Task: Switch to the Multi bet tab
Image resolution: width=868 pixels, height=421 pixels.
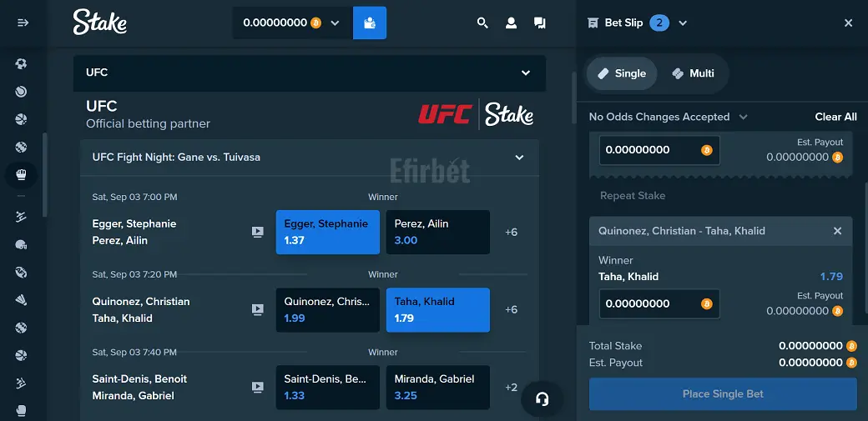Action: point(693,73)
